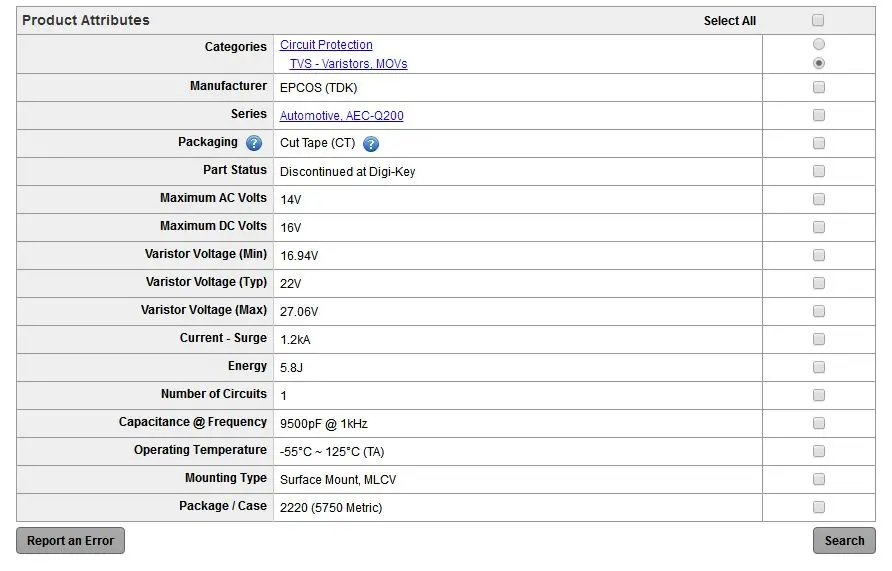Follow the Automotive, AEC-Q200 series link
Viewport: 892px width, 571px height.
[341, 115]
